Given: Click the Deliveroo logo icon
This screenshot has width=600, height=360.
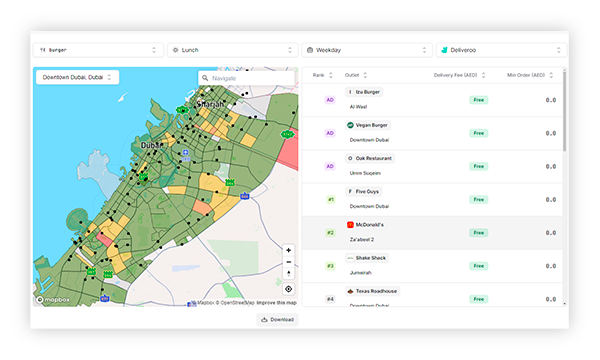Looking at the screenshot, I should tap(444, 50).
